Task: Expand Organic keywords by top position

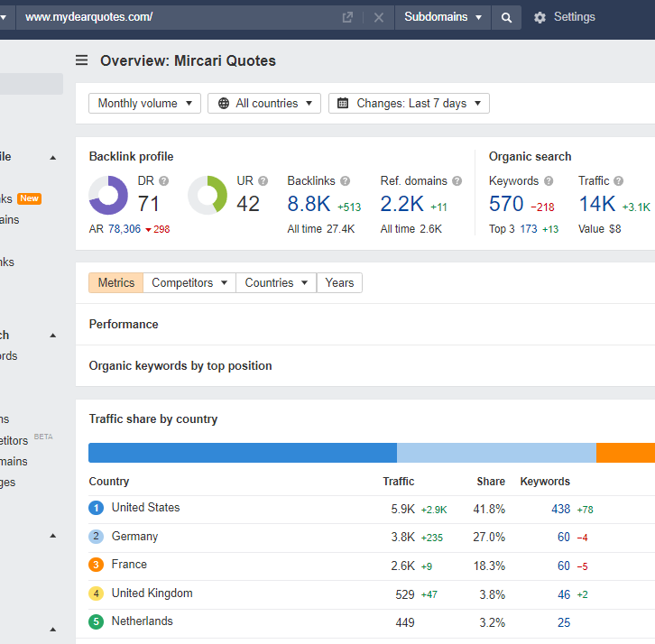Action: point(180,366)
